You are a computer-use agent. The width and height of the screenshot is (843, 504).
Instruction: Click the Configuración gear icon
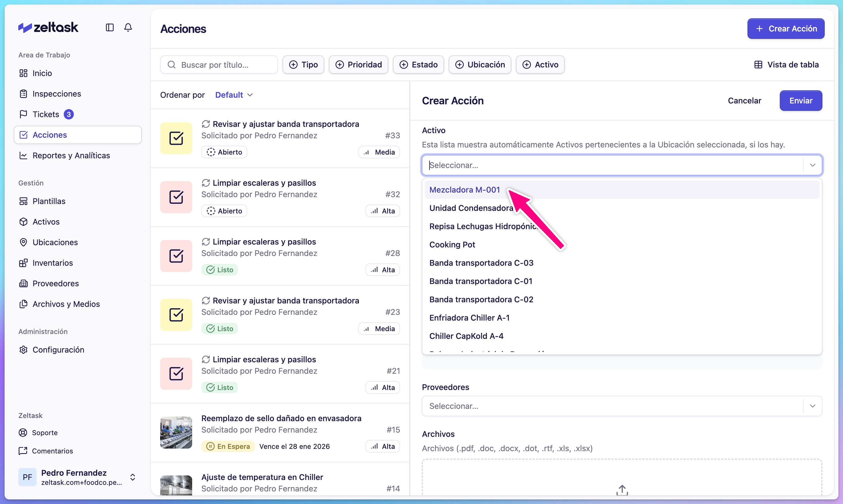23,350
